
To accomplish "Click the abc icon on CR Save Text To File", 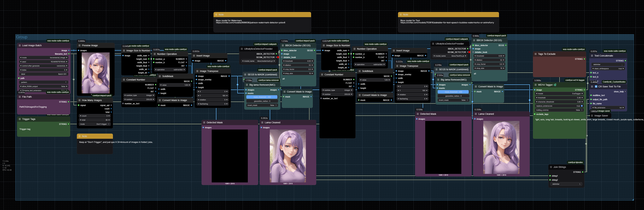I will (x=596, y=87).
